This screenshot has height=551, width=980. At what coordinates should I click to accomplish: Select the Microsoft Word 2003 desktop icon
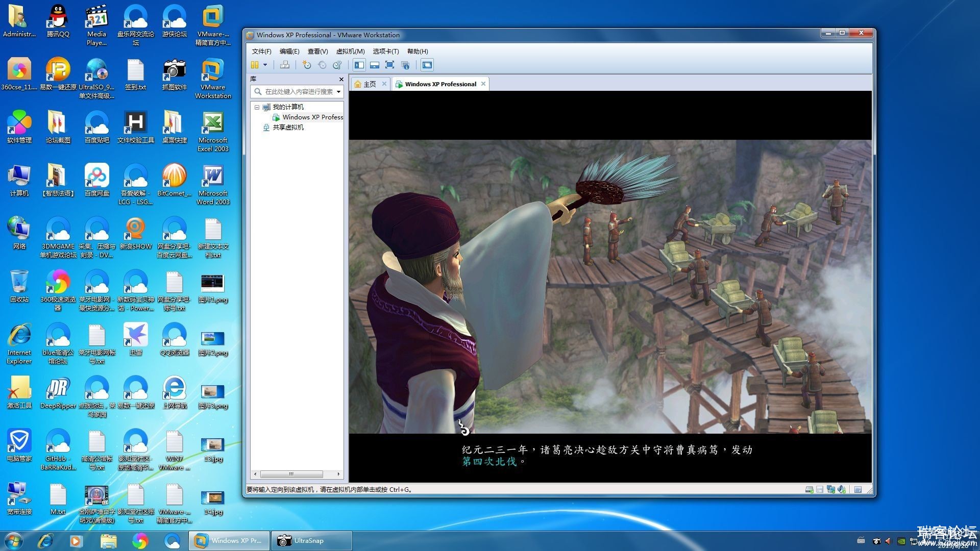tap(213, 184)
